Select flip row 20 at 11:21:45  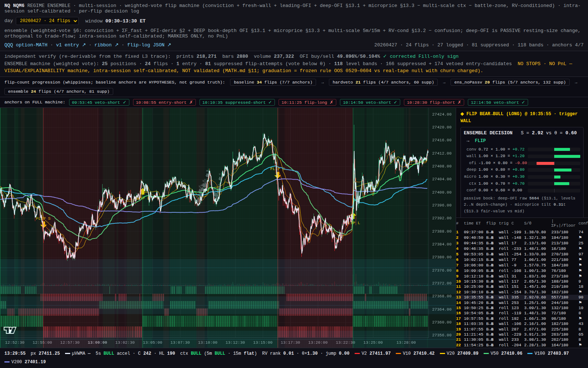coord(522,335)
